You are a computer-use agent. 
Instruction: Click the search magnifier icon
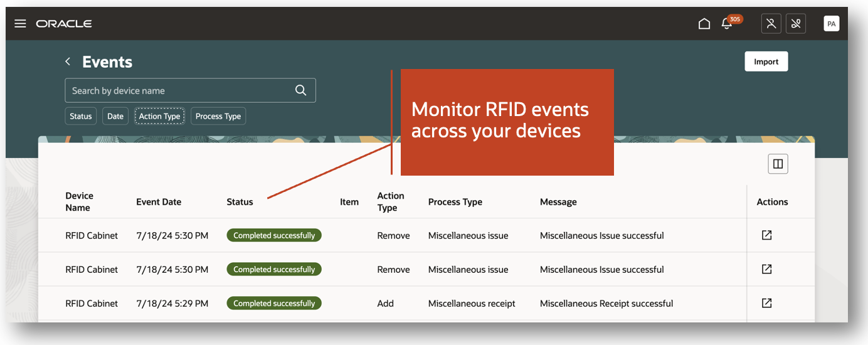click(301, 90)
